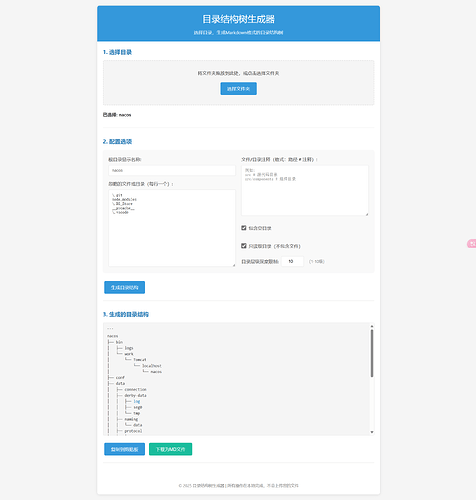Image resolution: width=476 pixels, height=500 pixels.
Task: Click the localhost line in the generated tree
Action: pos(152,366)
